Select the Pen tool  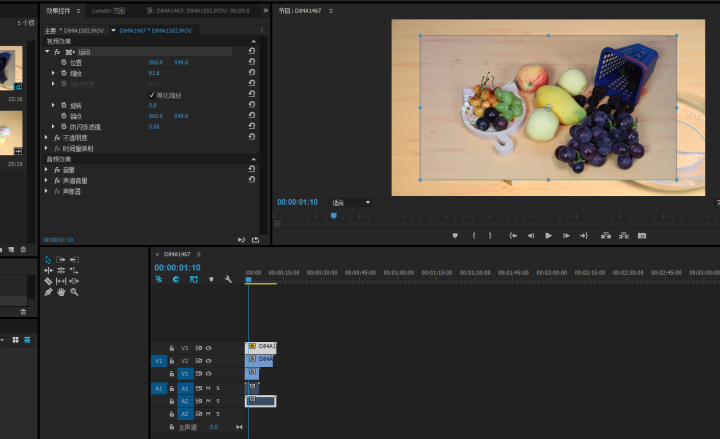pyautogui.click(x=48, y=292)
